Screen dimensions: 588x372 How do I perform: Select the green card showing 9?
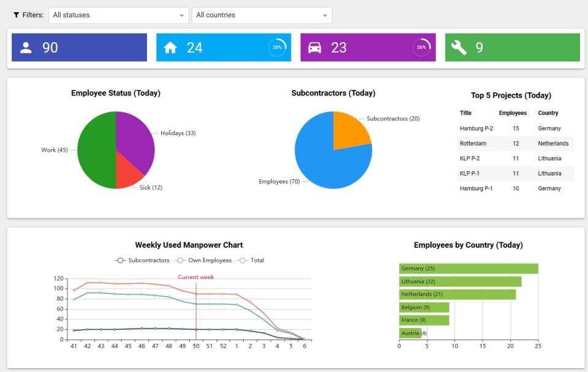pyautogui.click(x=512, y=47)
